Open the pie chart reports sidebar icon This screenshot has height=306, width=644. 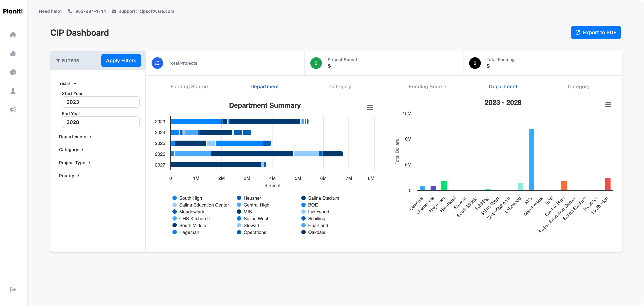coord(13,72)
